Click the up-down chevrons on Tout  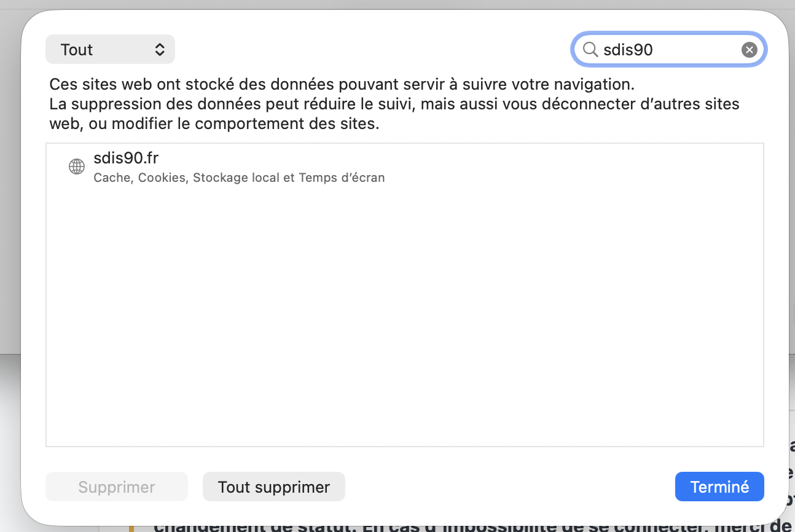click(x=160, y=50)
